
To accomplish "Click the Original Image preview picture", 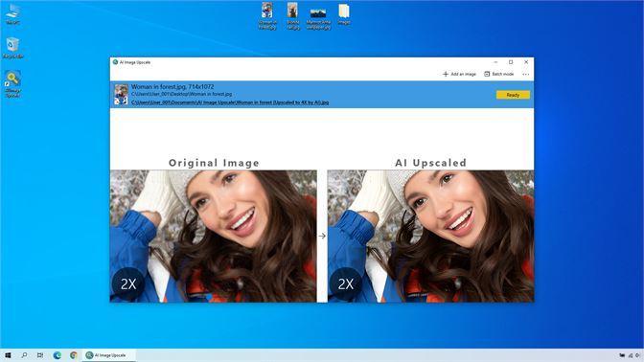I will pos(213,237).
